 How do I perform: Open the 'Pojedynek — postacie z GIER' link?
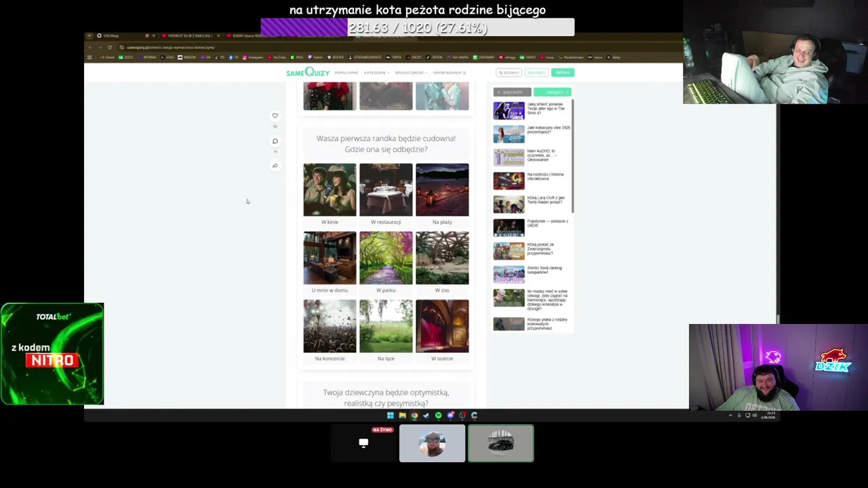tap(532, 227)
